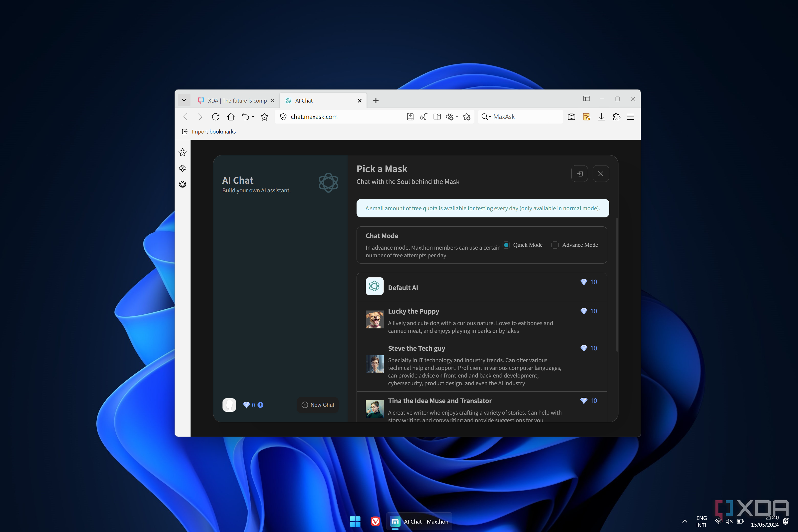Image resolution: width=798 pixels, height=532 pixels.
Task: Go forward with the browser forward arrow
Action: [x=200, y=117]
